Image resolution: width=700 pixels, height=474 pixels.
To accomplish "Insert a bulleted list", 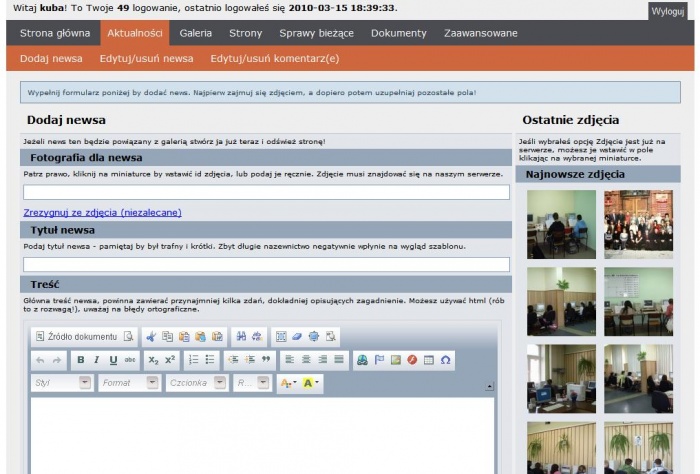I will [210, 360].
